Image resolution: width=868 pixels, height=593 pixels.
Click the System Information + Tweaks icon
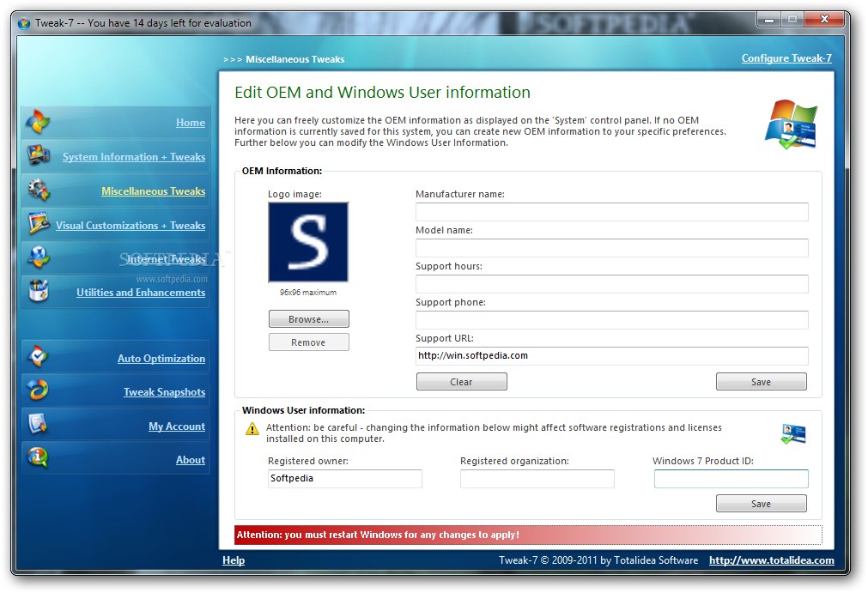click(38, 155)
